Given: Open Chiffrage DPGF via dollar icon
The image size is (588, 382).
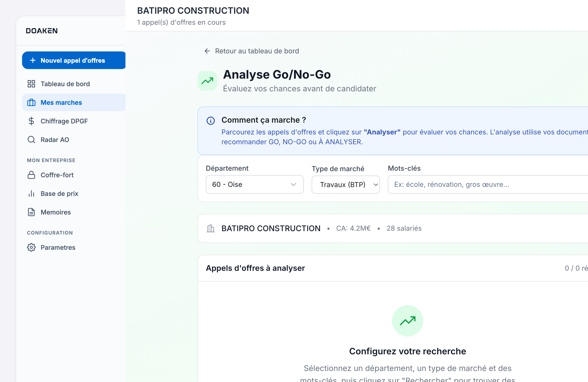Looking at the screenshot, I should [31, 121].
